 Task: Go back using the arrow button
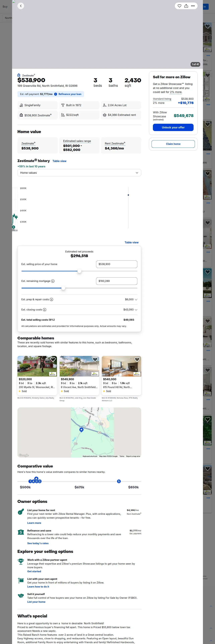click(x=21, y=6)
